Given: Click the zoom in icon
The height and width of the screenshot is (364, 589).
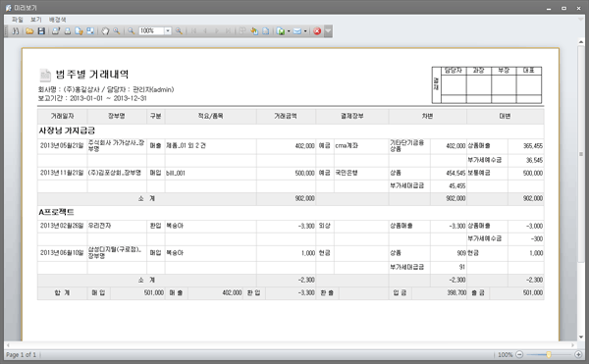Looking at the screenshot, I should click(180, 31).
